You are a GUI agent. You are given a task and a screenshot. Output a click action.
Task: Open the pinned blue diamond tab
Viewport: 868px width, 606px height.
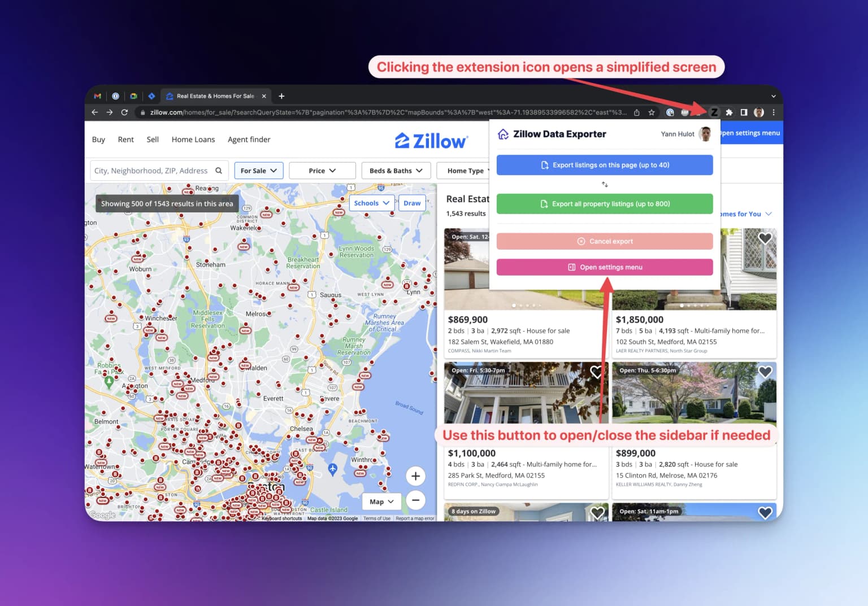(x=151, y=96)
